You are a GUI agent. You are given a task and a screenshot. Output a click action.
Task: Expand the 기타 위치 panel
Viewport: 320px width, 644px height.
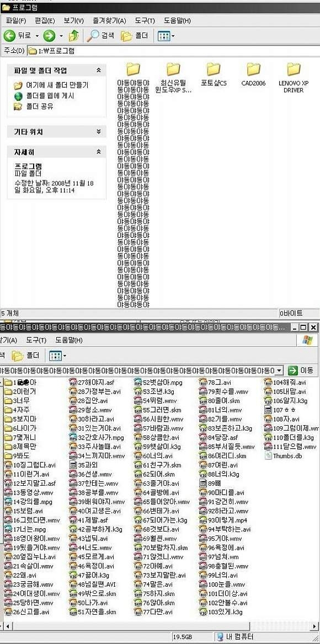[99, 132]
